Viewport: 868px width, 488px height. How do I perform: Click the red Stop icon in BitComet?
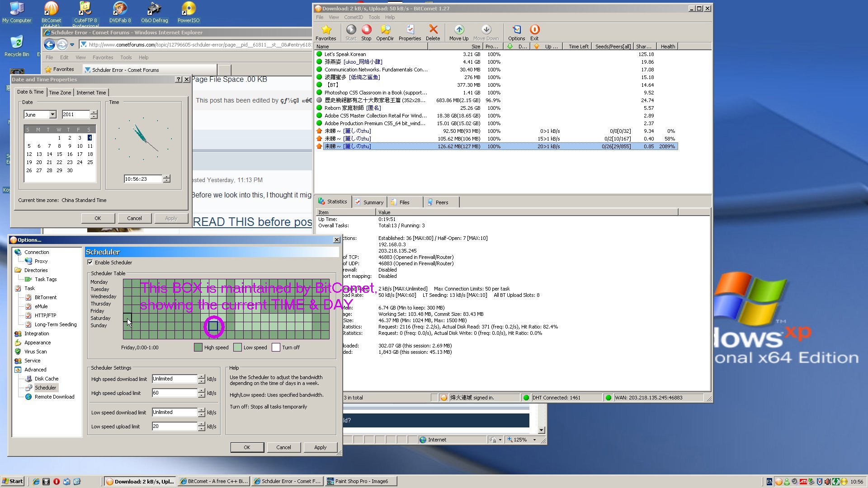click(x=366, y=30)
